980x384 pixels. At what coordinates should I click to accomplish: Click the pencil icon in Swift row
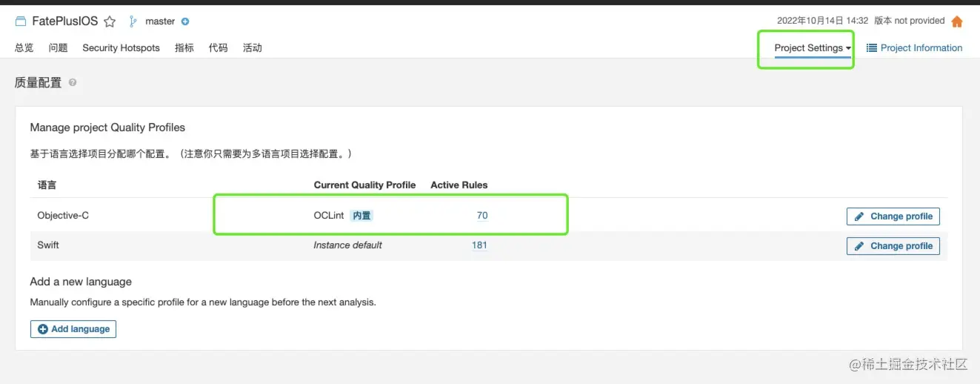tap(859, 246)
